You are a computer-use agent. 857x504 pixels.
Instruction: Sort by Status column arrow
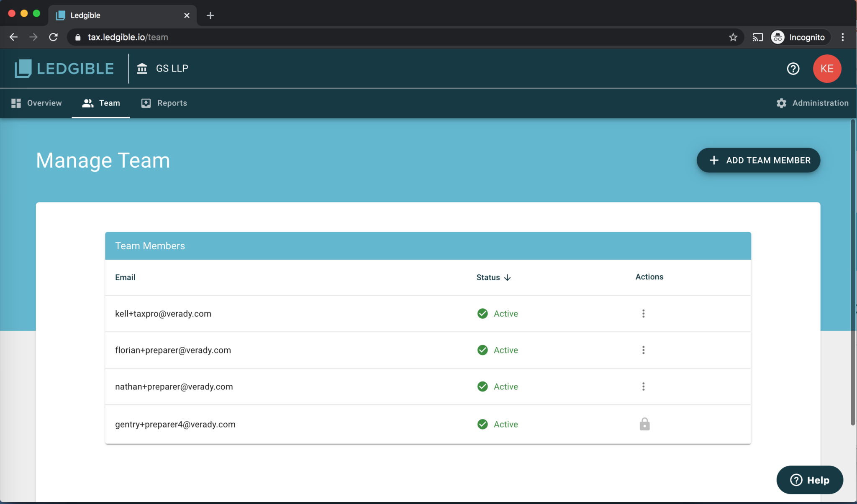[x=508, y=278]
